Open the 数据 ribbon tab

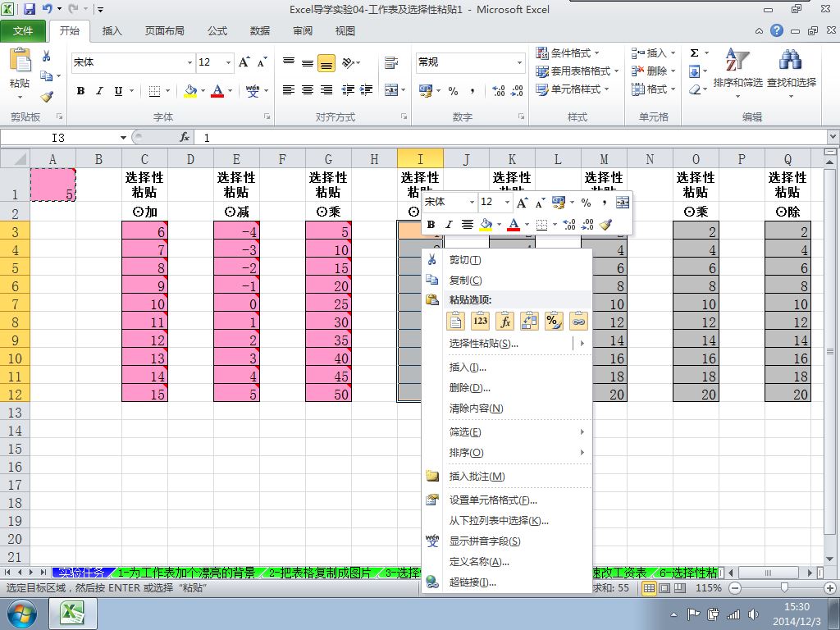[x=260, y=31]
